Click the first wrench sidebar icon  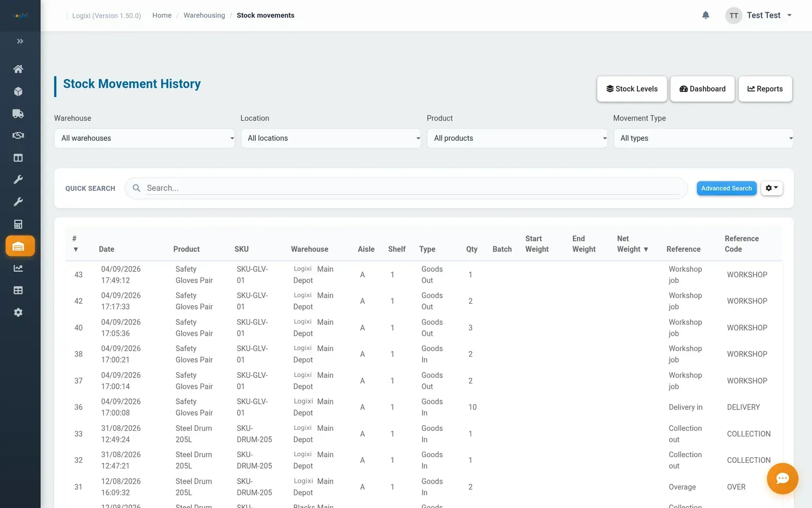point(18,180)
